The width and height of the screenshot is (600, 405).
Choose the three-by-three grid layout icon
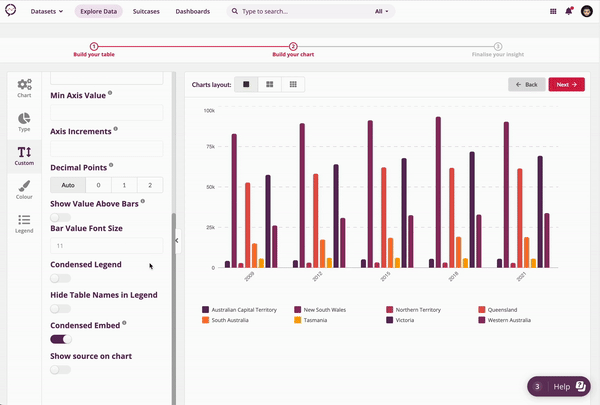292,85
